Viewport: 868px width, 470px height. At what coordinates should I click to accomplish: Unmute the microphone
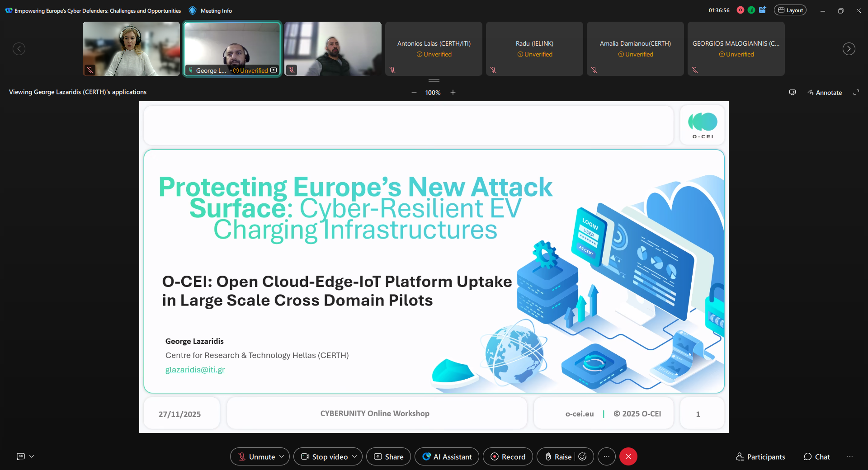256,456
